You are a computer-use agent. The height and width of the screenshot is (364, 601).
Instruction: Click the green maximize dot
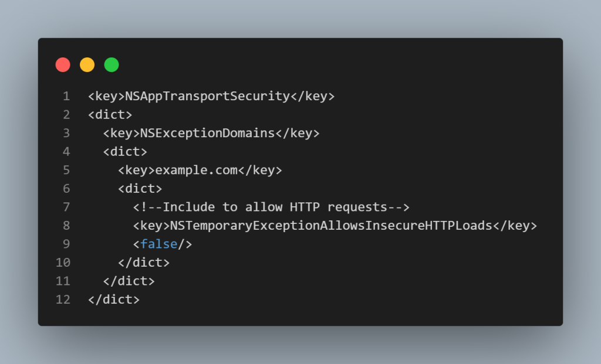pyautogui.click(x=112, y=64)
